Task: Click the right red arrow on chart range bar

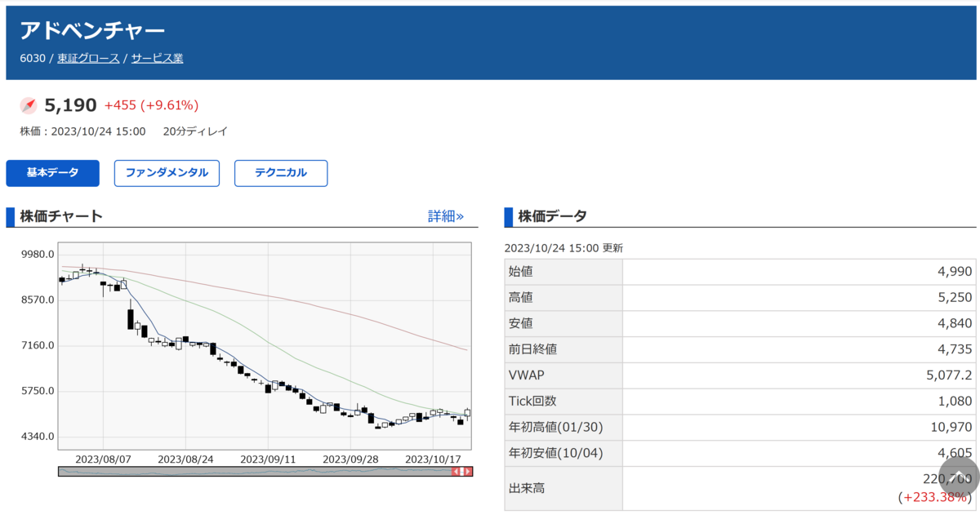Action: point(468,472)
